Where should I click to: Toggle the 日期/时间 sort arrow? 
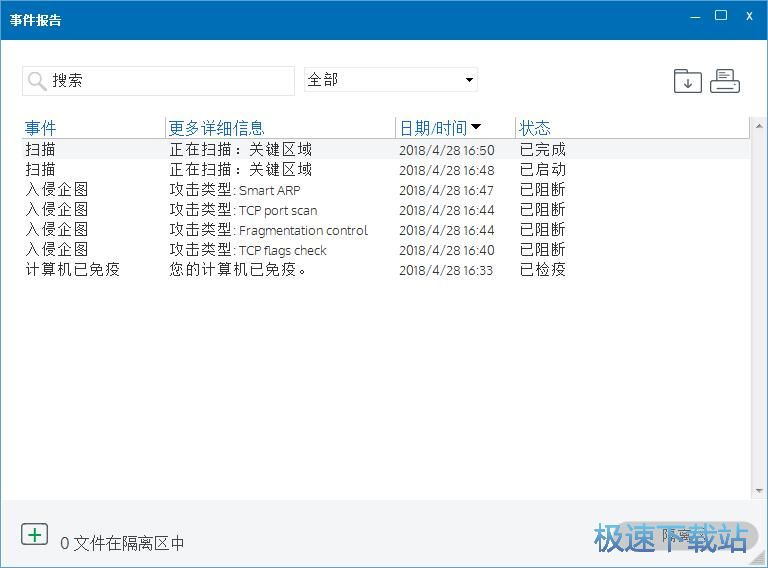(476, 127)
